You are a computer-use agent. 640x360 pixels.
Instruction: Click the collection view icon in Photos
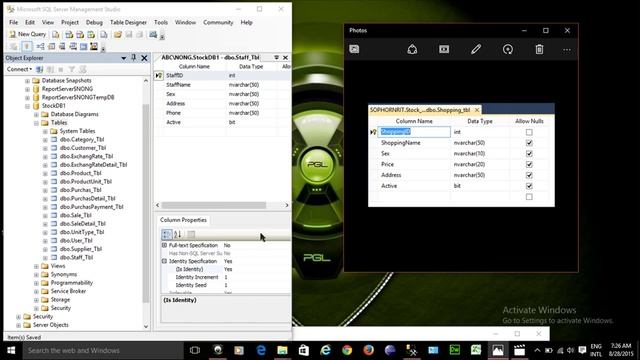click(354, 49)
